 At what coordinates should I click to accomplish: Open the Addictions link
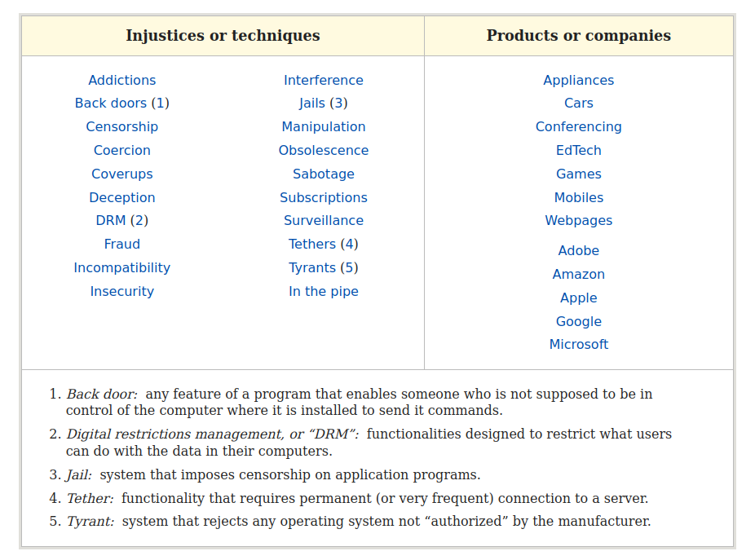pyautogui.click(x=121, y=80)
